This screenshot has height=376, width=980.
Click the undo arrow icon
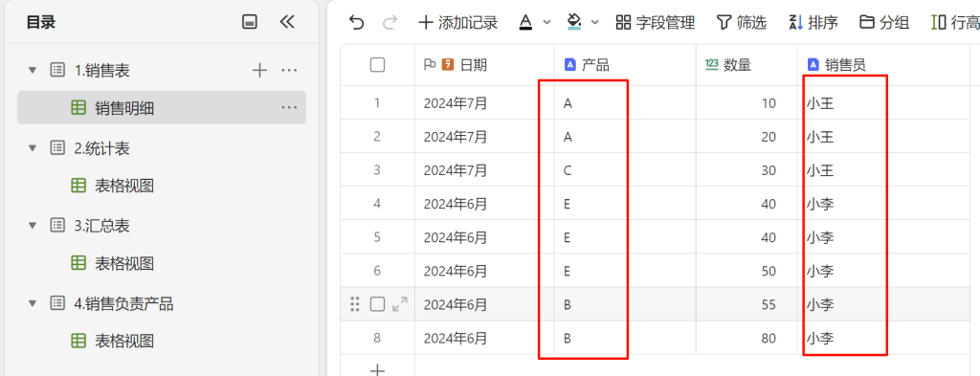click(356, 23)
